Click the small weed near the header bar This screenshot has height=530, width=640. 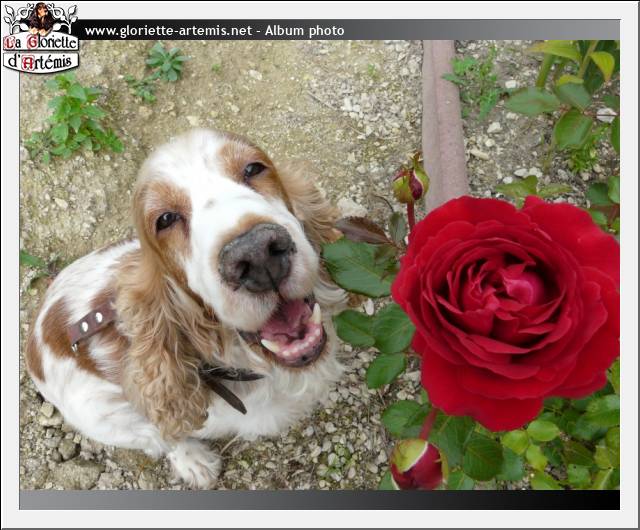tap(164, 62)
